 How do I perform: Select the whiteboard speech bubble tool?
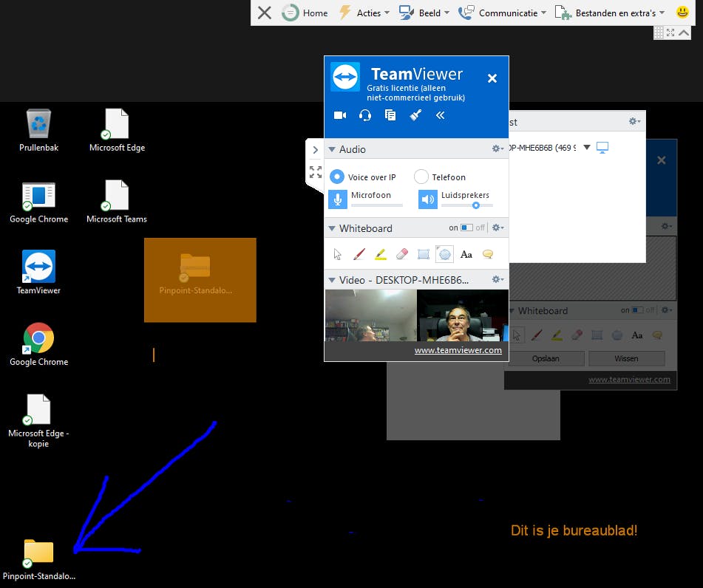click(488, 255)
